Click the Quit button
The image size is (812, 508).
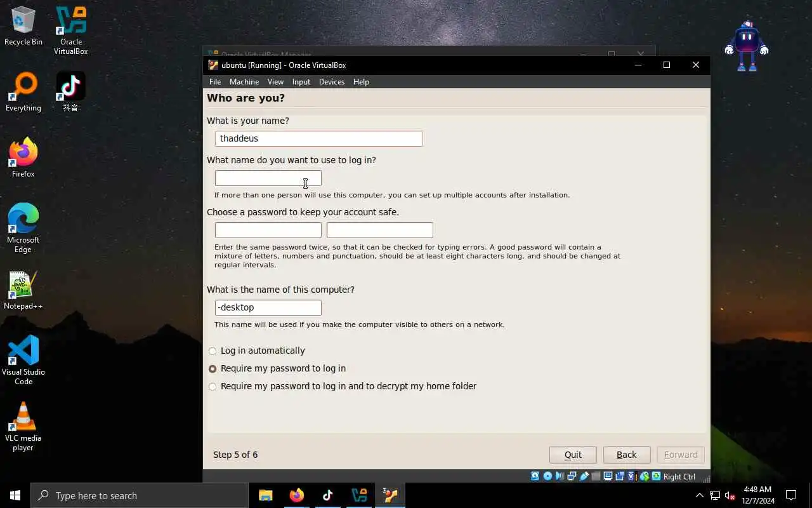pos(573,455)
